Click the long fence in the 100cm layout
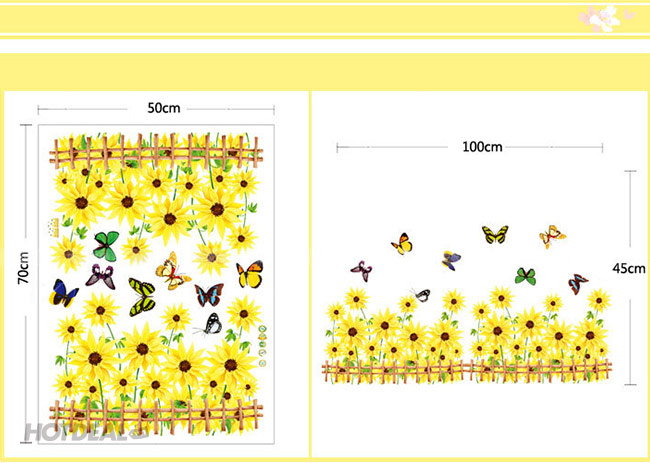 467,371
